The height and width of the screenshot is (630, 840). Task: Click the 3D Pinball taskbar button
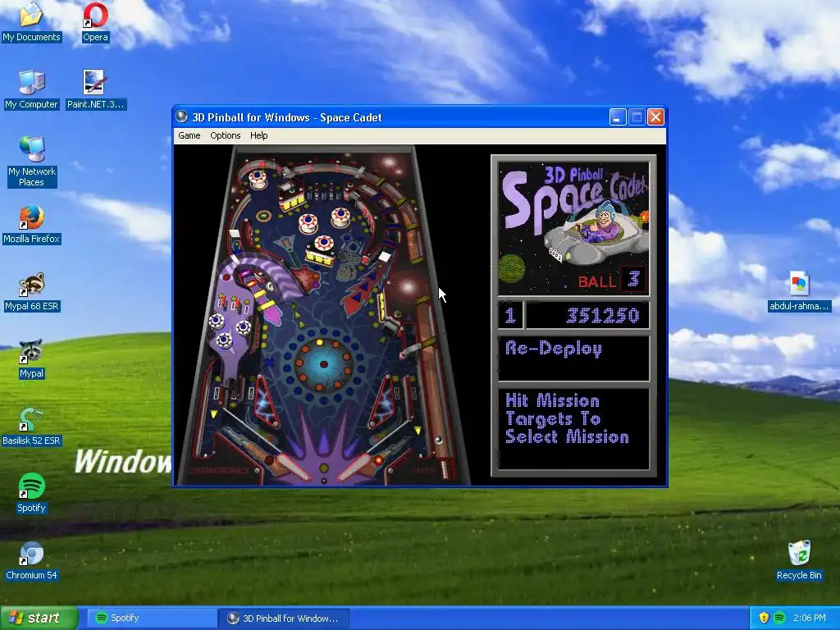[284, 618]
